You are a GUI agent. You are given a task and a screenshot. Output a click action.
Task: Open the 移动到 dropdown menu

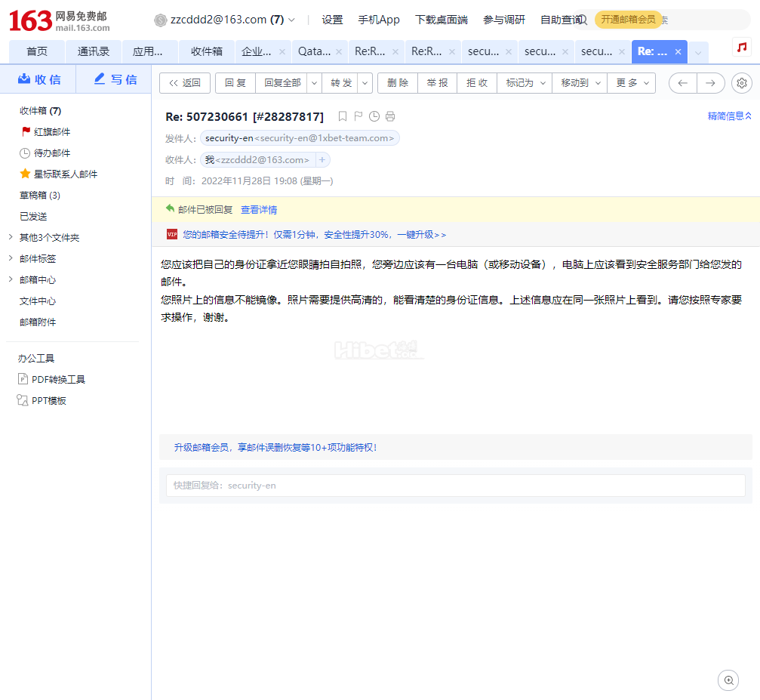[x=580, y=83]
